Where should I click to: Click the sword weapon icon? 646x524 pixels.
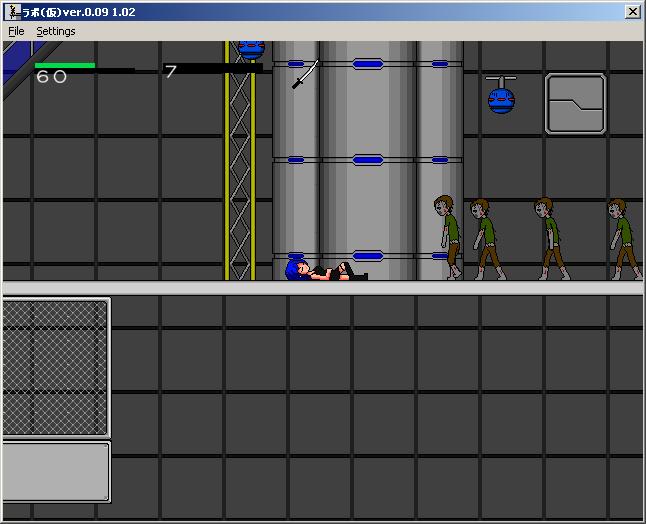click(x=305, y=75)
